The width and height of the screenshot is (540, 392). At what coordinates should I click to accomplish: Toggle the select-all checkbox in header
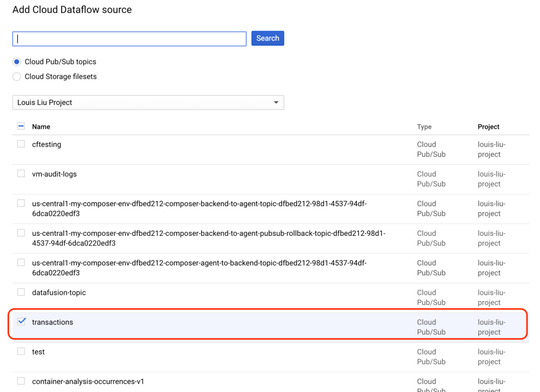[21, 126]
